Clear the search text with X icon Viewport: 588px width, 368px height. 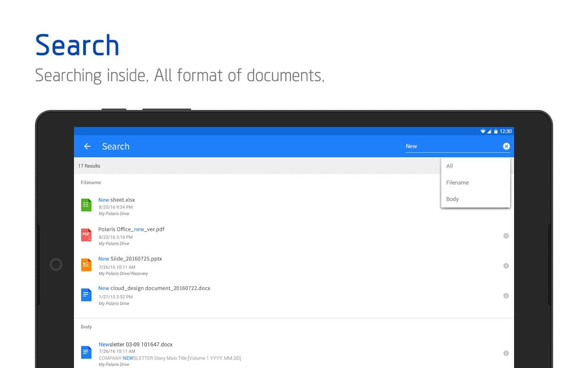tap(506, 146)
